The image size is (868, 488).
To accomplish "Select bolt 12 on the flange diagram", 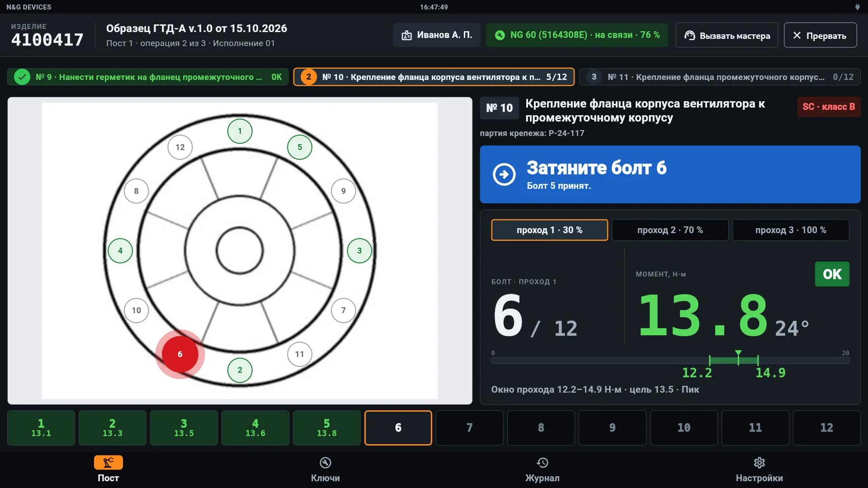I will pyautogui.click(x=180, y=147).
